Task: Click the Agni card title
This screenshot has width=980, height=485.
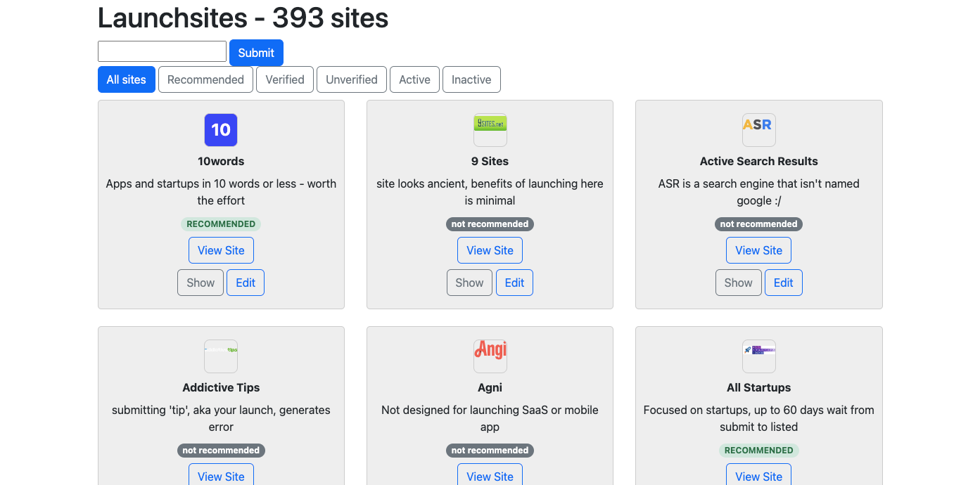Action: [x=490, y=387]
